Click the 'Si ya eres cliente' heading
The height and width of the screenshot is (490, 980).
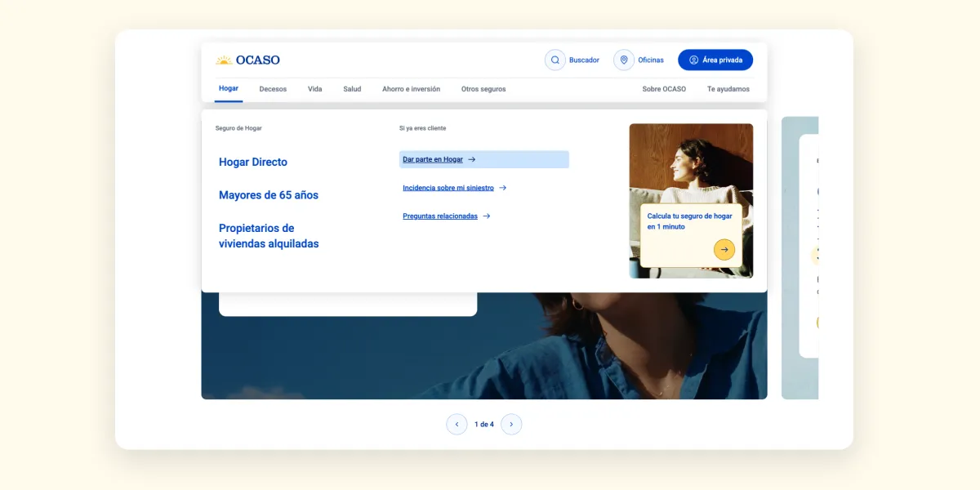[422, 128]
